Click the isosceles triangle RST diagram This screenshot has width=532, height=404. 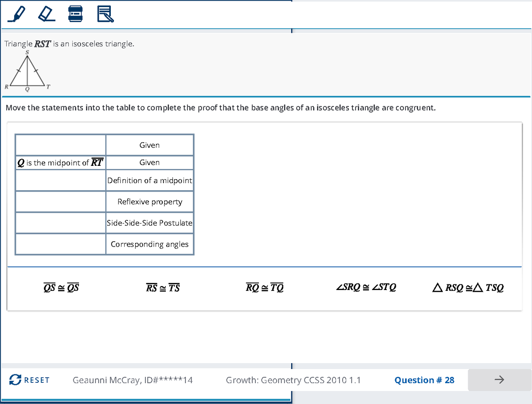pos(27,71)
